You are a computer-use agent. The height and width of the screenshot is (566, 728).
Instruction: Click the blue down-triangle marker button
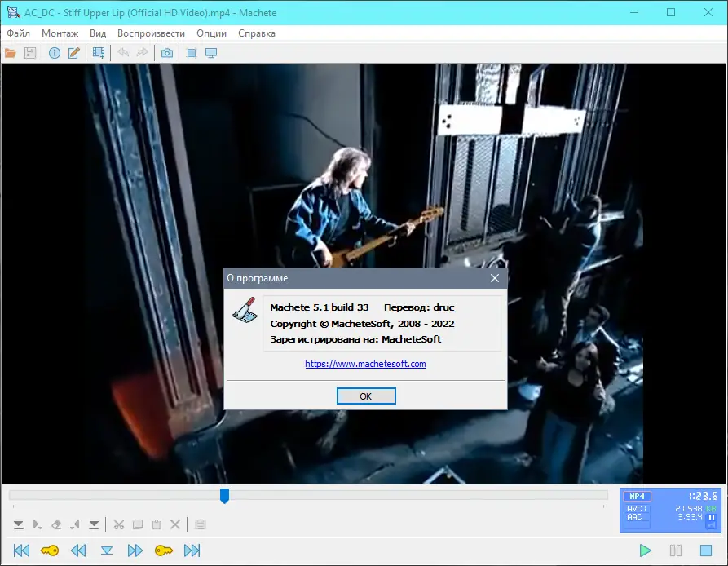[x=107, y=551]
